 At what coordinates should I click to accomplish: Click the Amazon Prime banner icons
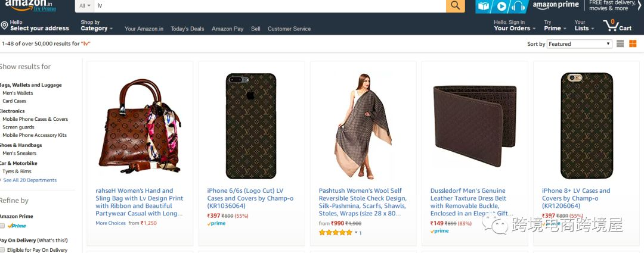(x=501, y=6)
